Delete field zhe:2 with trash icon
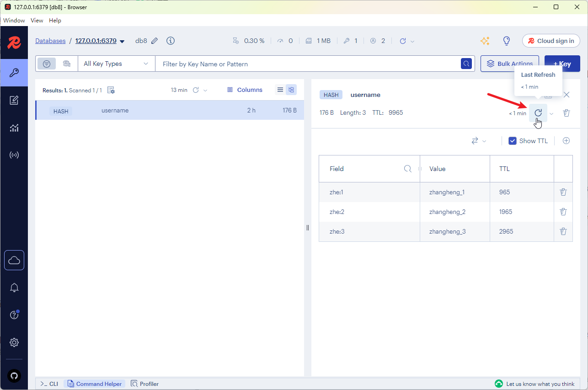Viewport: 588px width, 390px height. pos(563,212)
